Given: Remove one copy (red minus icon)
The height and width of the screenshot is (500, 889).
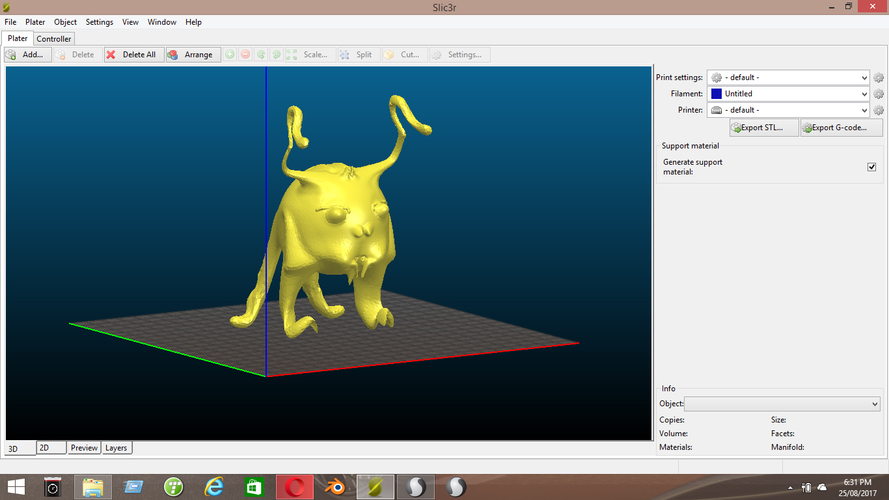Looking at the screenshot, I should 245,54.
